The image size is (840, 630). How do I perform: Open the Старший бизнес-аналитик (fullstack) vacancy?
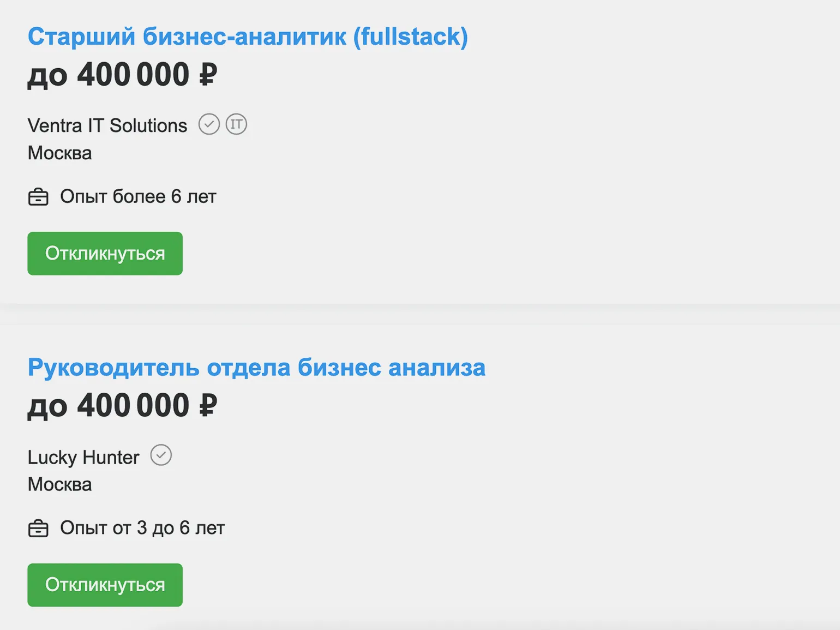248,37
